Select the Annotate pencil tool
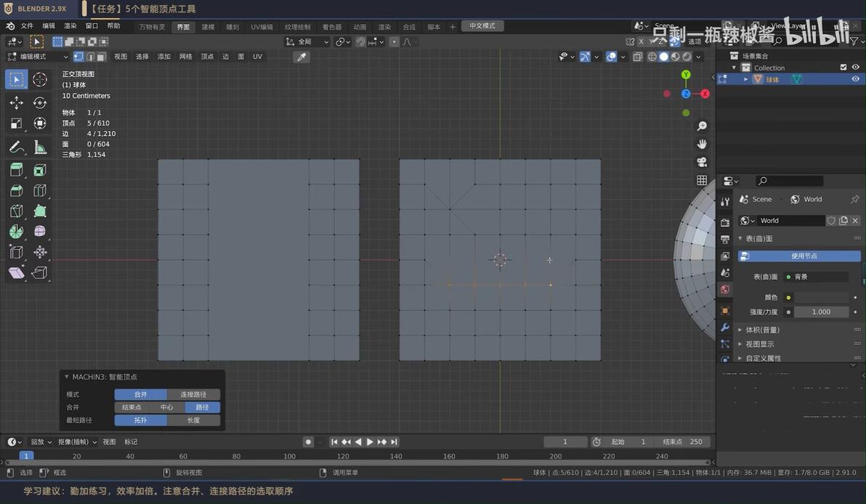Image resolution: width=866 pixels, height=504 pixels. [x=16, y=147]
